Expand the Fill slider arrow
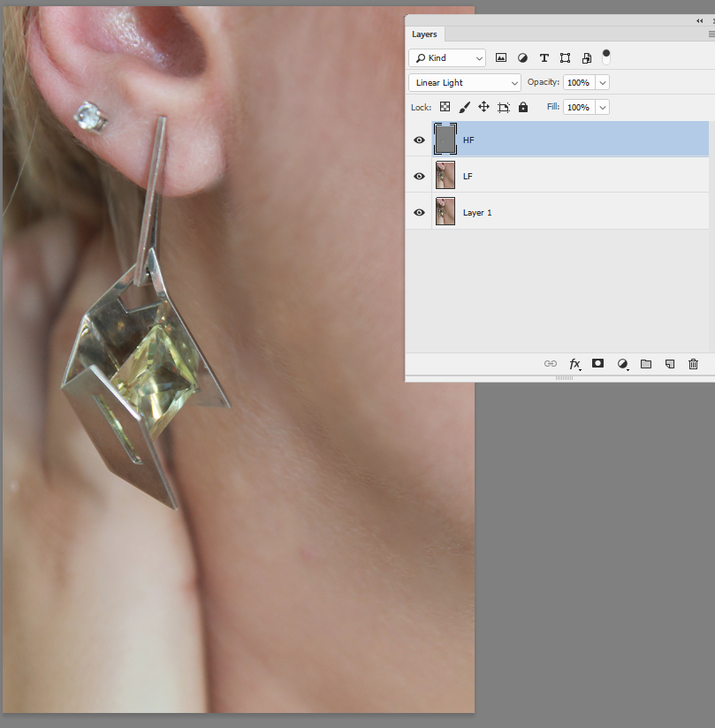 (603, 107)
